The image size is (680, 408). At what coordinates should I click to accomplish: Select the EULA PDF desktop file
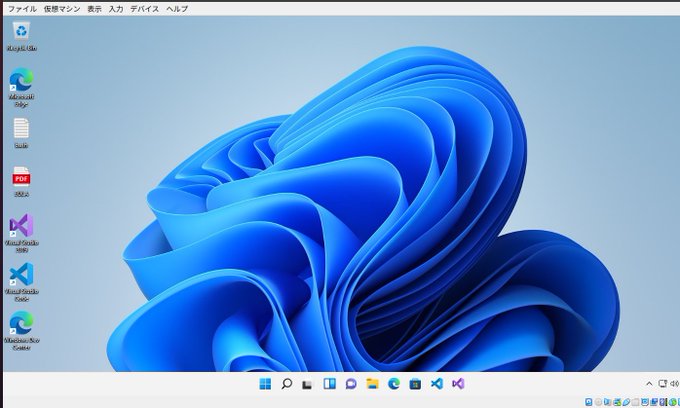21,178
